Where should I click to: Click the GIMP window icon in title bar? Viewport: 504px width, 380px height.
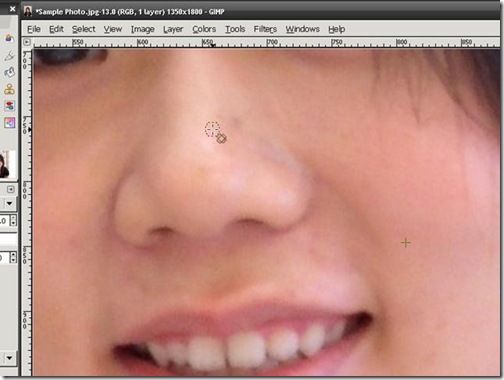[28, 12]
